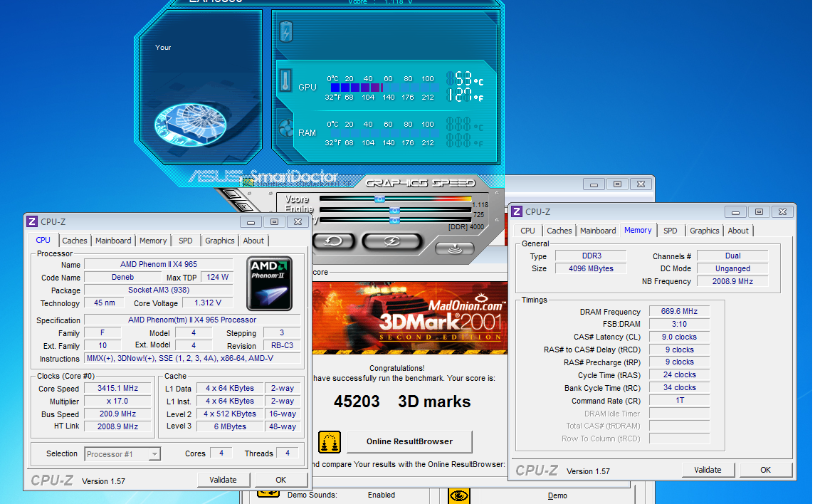Click the GPU thermometer icon in SmartDoctor

point(285,82)
